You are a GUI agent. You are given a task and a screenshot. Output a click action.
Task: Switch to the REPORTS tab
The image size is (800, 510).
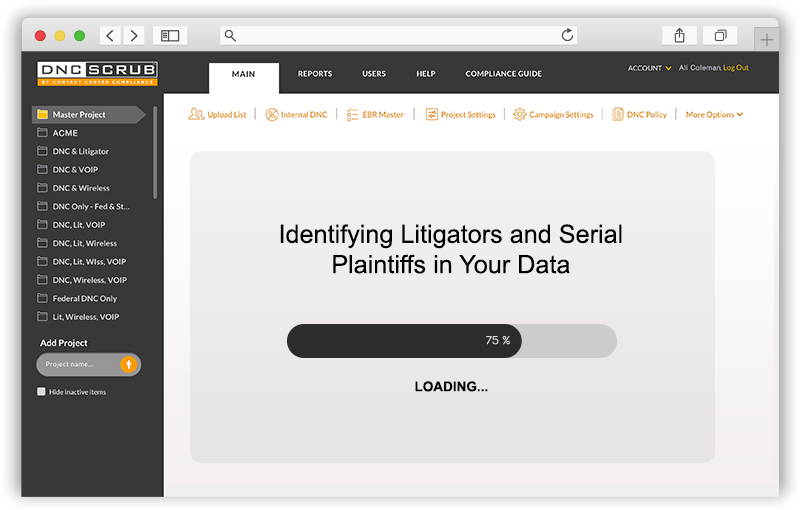(x=315, y=74)
